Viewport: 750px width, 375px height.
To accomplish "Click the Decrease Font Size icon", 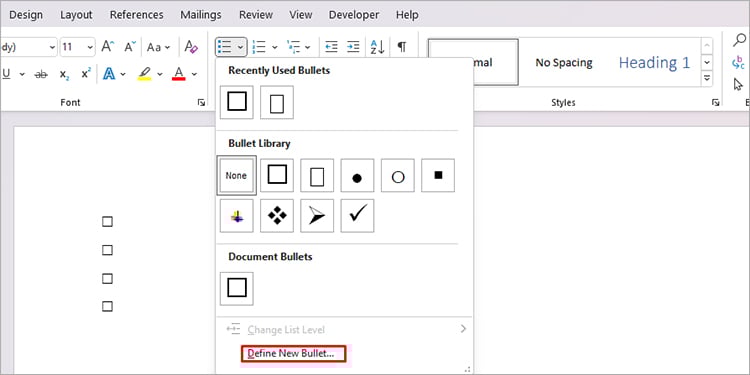I will coord(130,47).
